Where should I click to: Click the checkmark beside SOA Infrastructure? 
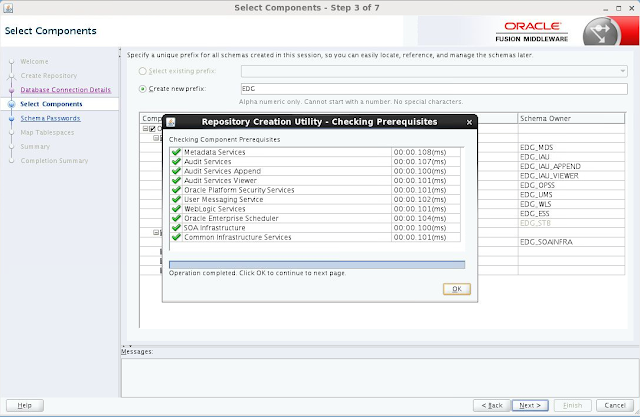176,227
